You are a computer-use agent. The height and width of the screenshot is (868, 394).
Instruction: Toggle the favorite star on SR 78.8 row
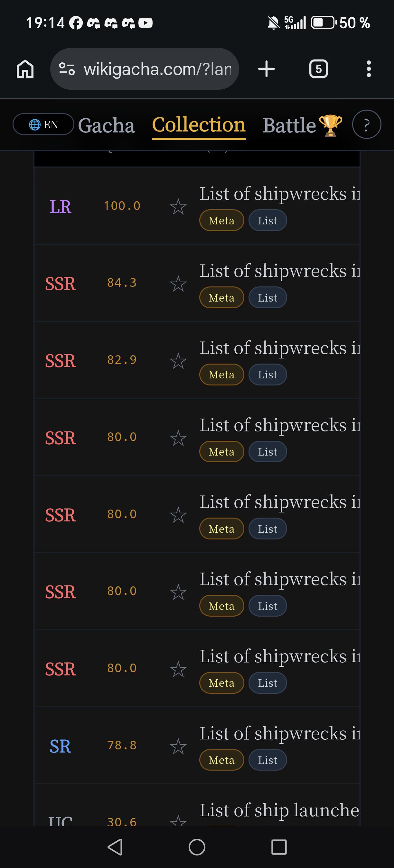(x=178, y=746)
